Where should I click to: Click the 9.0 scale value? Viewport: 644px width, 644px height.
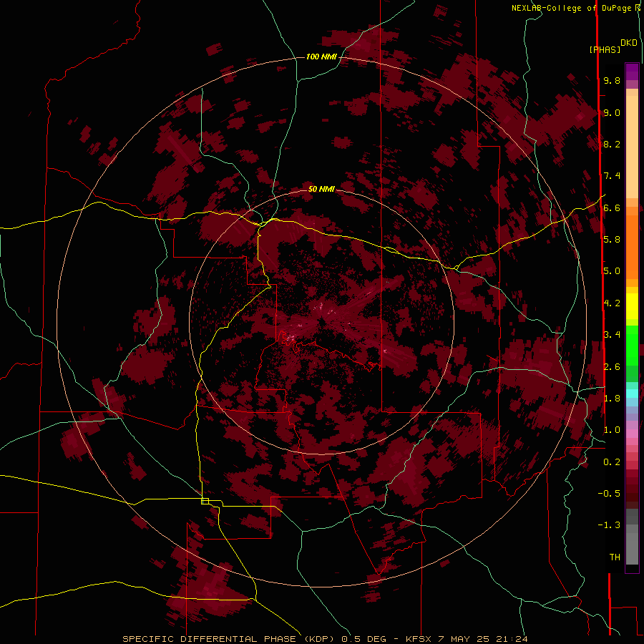[612, 112]
